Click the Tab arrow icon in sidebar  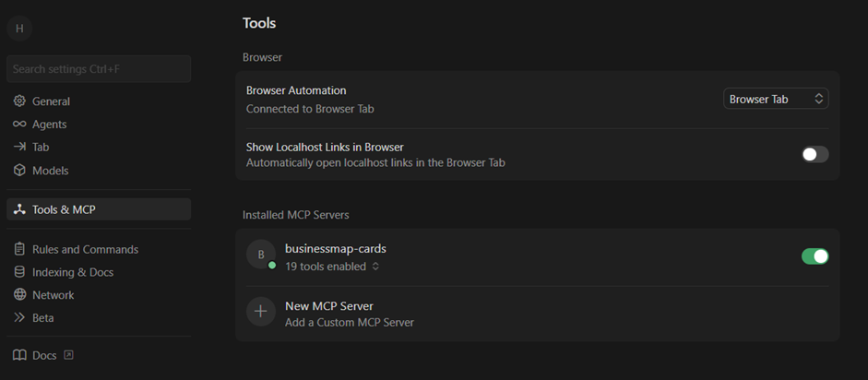19,148
